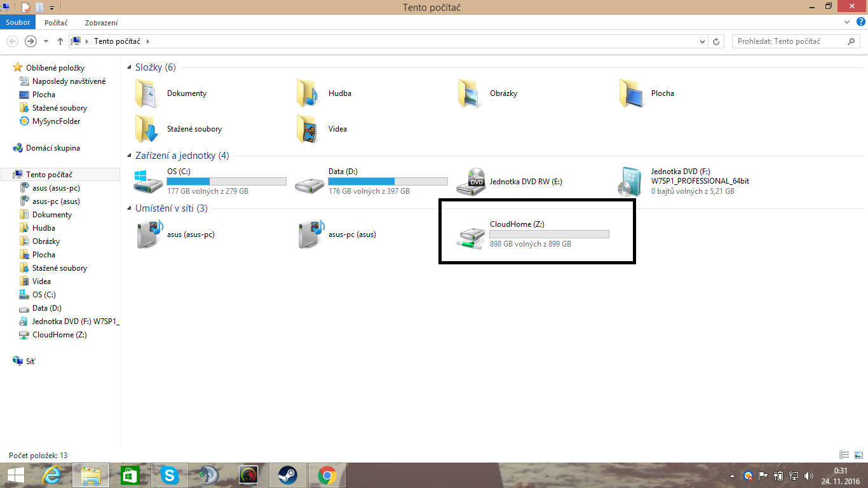This screenshot has width=868, height=488.
Task: Select the Hudba folder icon in main pane
Action: (x=308, y=93)
